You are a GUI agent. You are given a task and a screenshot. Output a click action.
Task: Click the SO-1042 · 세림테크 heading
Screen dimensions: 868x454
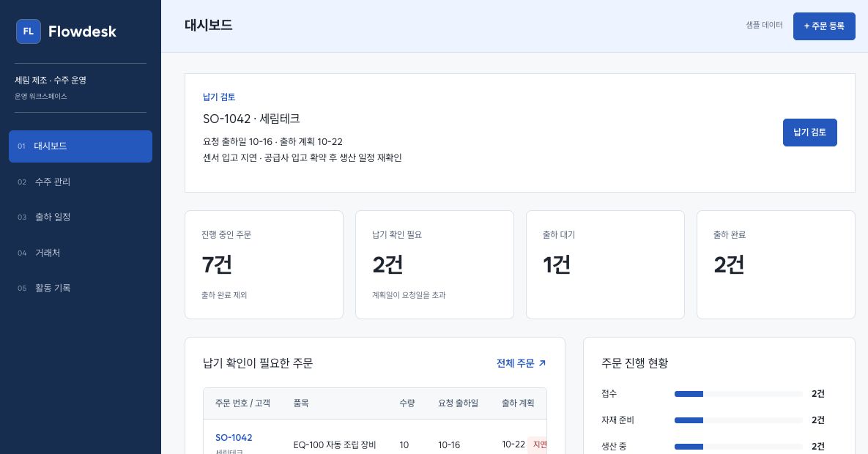pos(251,119)
